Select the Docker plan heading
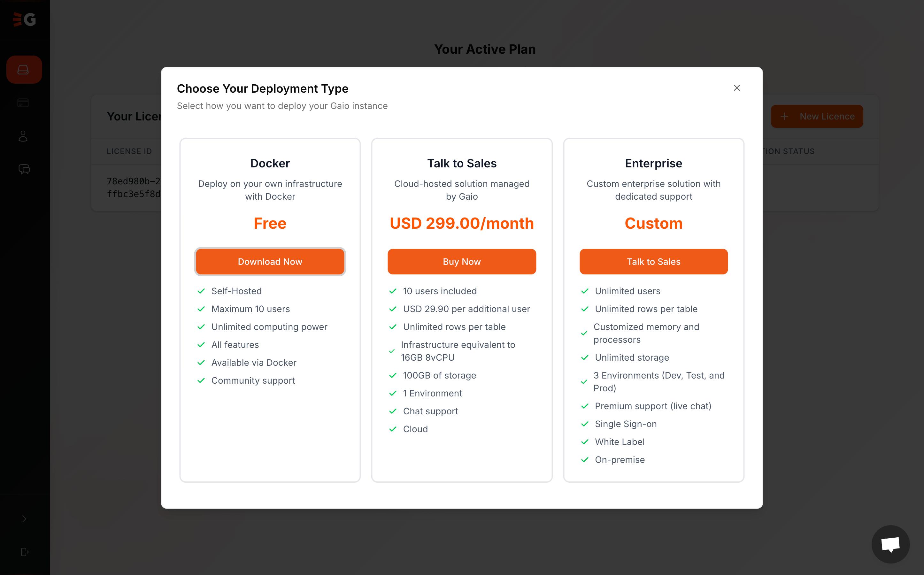924x575 pixels. click(x=270, y=164)
